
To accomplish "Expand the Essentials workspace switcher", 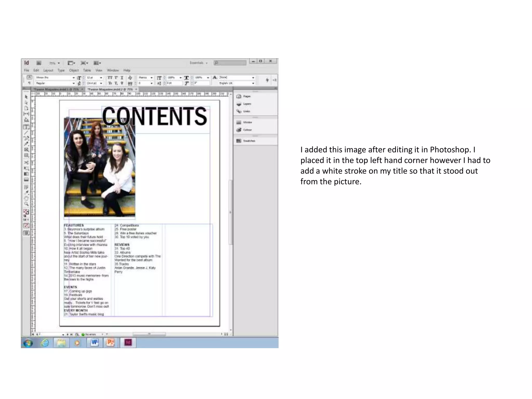I will (199, 63).
